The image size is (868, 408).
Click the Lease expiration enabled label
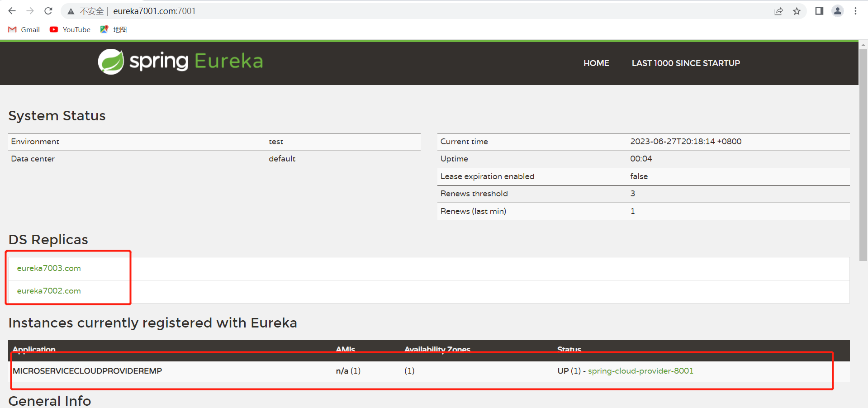pos(487,176)
